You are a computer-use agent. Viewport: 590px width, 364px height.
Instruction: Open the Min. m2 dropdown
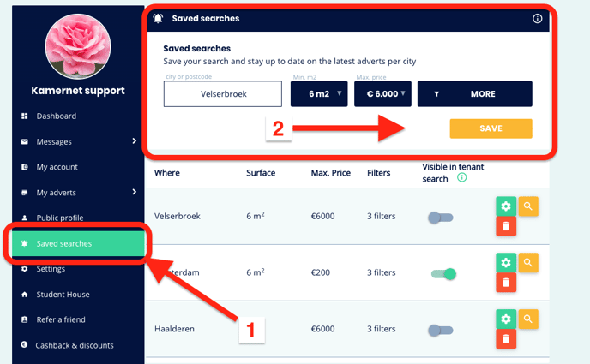coord(319,94)
